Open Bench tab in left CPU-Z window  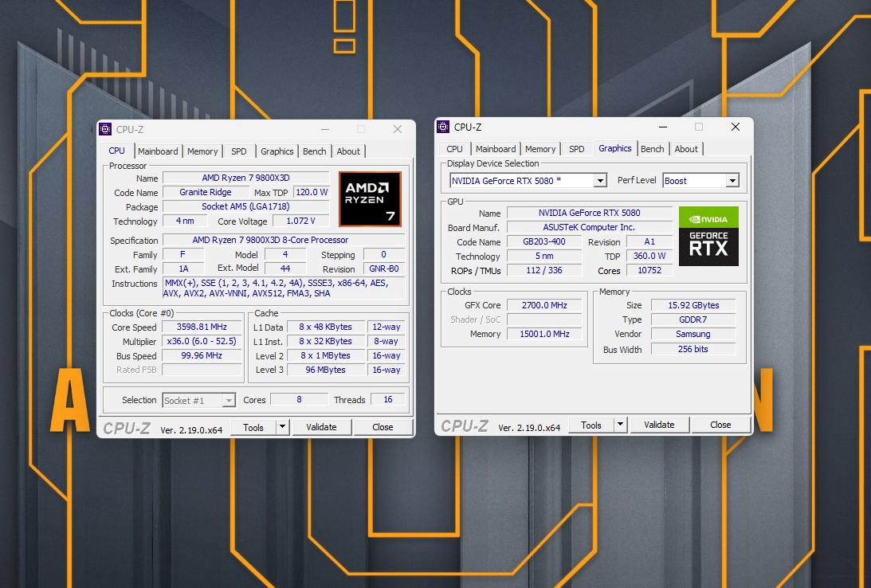pyautogui.click(x=315, y=151)
